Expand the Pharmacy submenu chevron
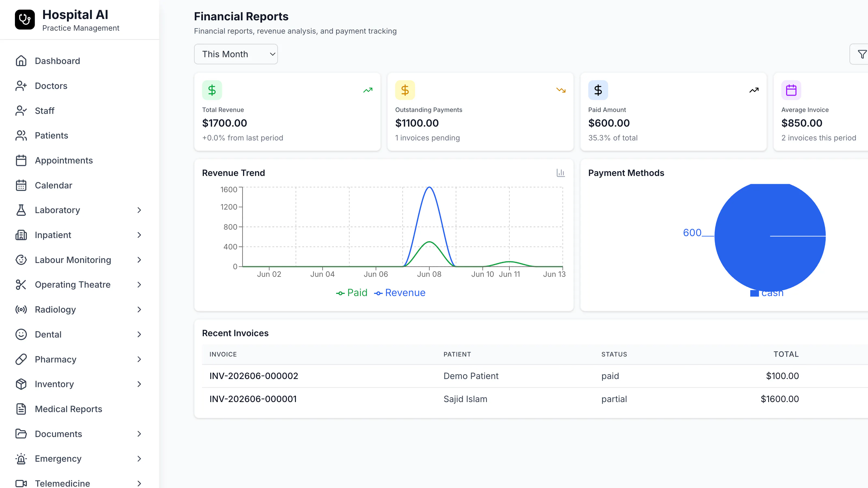Image resolution: width=868 pixels, height=488 pixels. point(139,360)
